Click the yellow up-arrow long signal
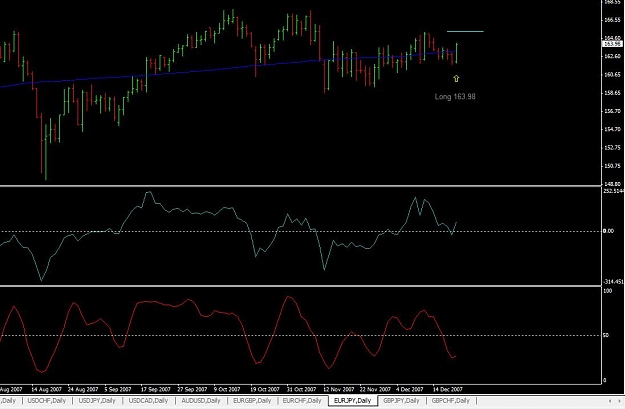 coord(456,79)
